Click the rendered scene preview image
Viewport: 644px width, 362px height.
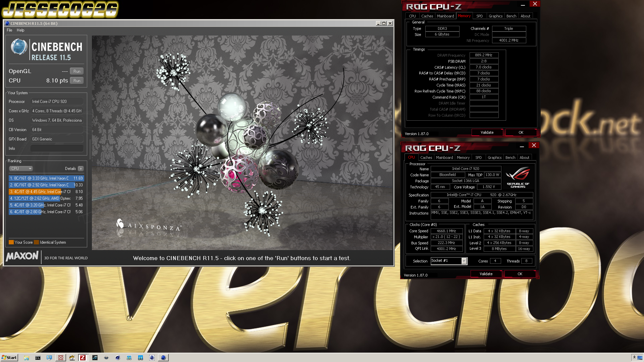(242, 143)
